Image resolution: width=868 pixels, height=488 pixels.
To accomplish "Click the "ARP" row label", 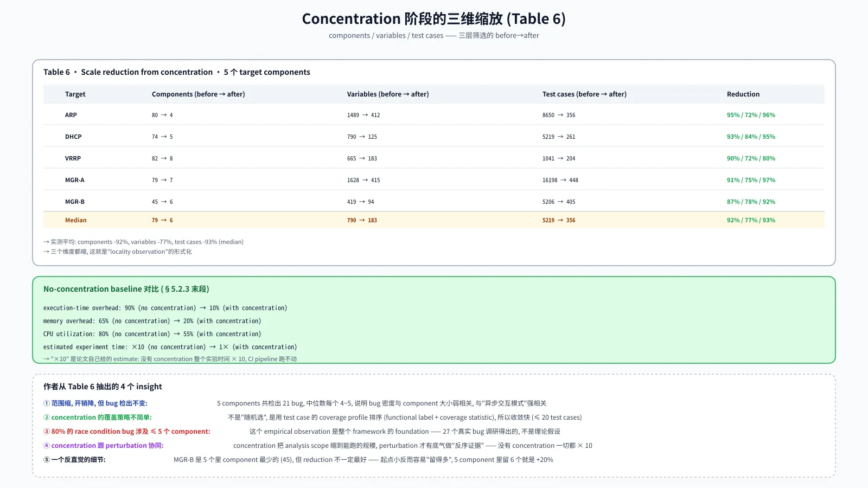I will [71, 115].
